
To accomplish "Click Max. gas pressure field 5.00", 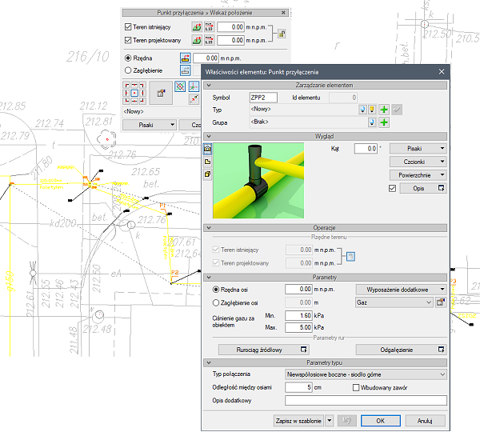I will (x=298, y=327).
